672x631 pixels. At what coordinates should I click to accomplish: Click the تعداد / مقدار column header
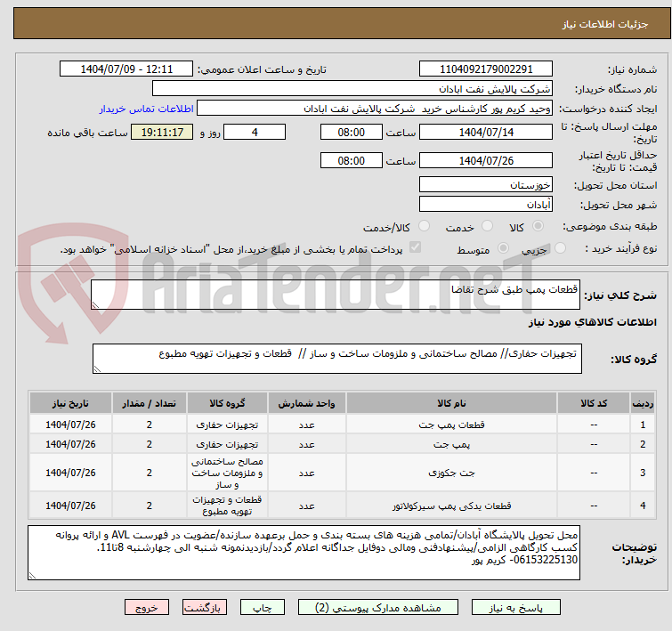150,403
